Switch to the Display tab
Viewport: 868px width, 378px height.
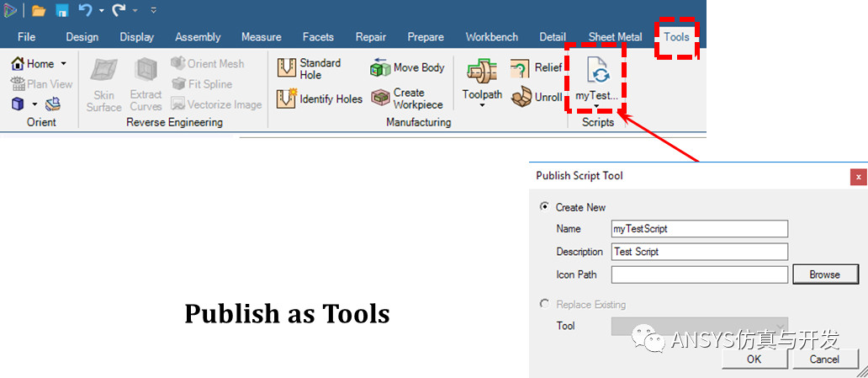pos(137,37)
